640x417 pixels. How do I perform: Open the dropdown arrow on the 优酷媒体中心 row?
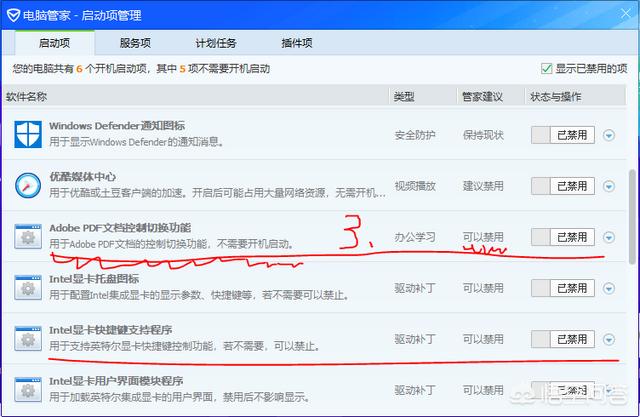point(609,186)
